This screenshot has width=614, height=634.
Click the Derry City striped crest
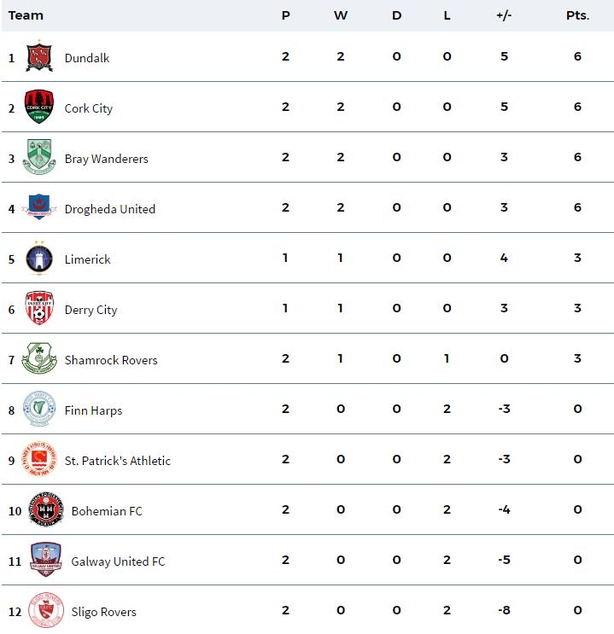tap(39, 308)
